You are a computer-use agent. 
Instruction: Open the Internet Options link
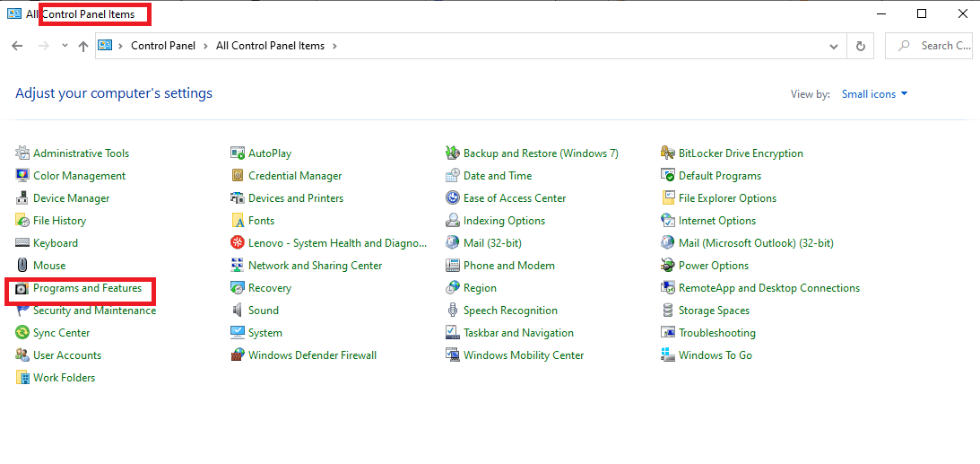(717, 221)
